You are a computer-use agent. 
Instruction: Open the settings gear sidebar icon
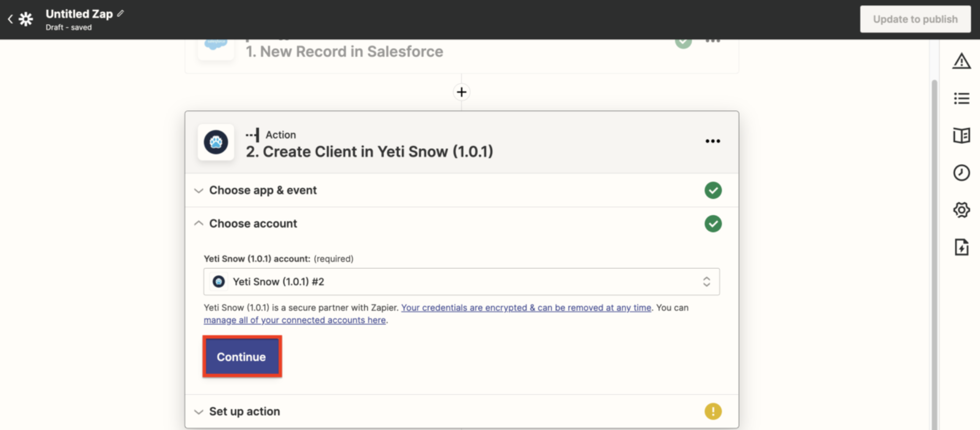pos(962,210)
